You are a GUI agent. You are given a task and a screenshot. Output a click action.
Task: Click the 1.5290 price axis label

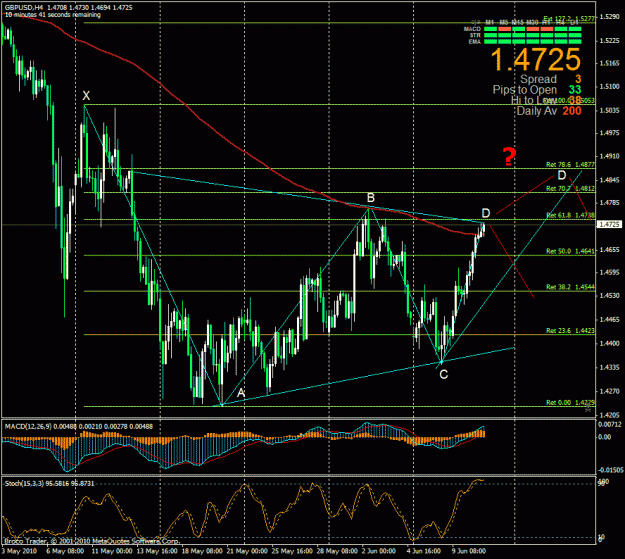(610, 17)
